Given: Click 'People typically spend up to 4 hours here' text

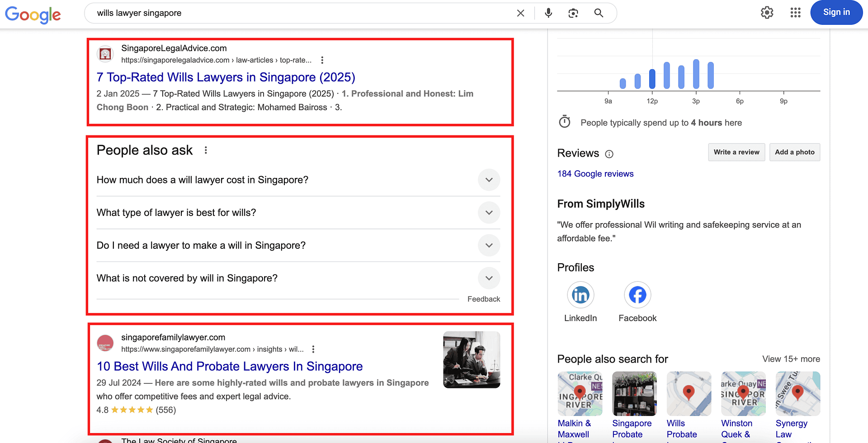Looking at the screenshot, I should [x=661, y=123].
